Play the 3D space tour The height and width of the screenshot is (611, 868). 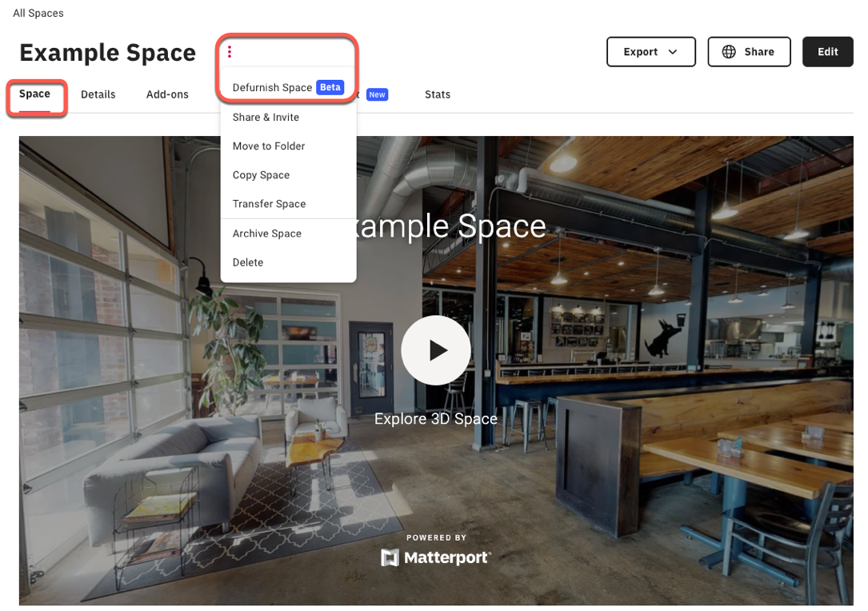[436, 350]
